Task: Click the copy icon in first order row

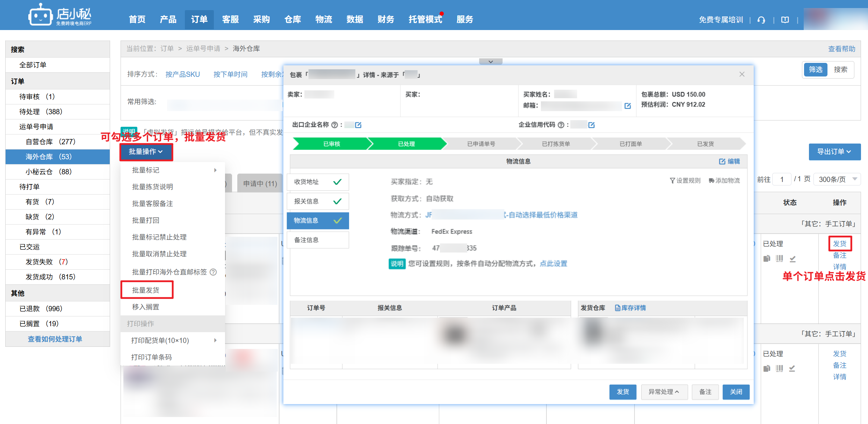Action: click(767, 258)
